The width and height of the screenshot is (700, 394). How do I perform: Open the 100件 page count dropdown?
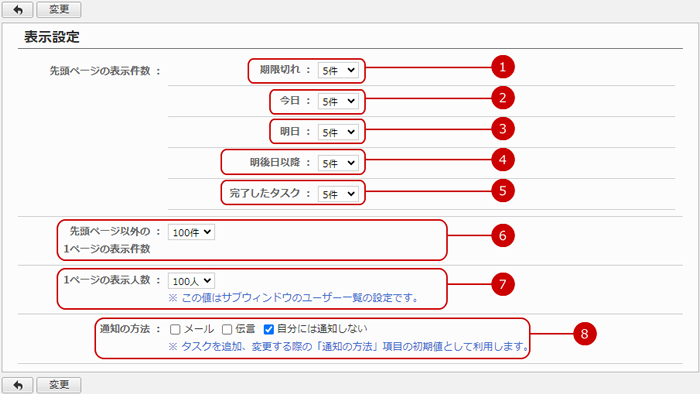tap(191, 232)
